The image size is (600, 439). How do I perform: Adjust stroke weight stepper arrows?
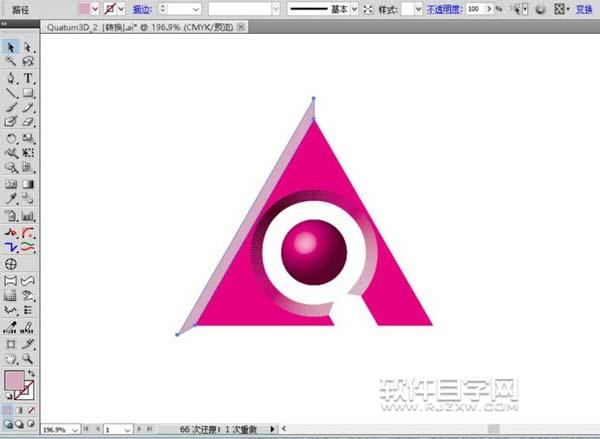point(163,9)
